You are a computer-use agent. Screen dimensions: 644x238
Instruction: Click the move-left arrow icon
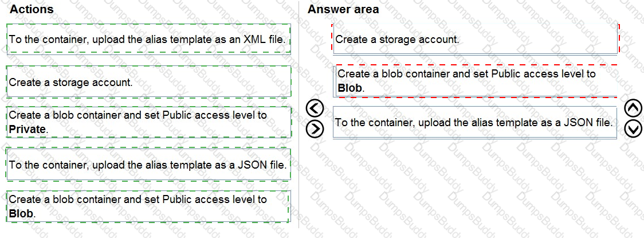point(314,108)
